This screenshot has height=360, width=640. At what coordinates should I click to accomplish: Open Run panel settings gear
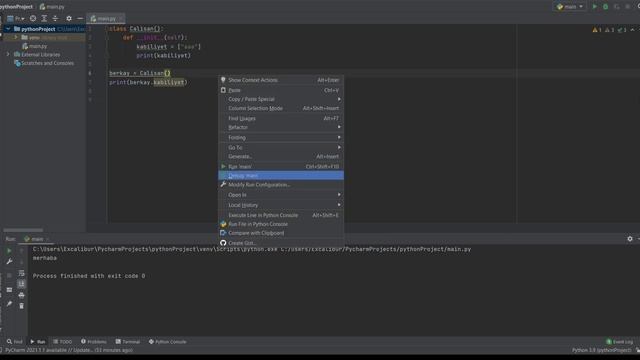coord(630,239)
